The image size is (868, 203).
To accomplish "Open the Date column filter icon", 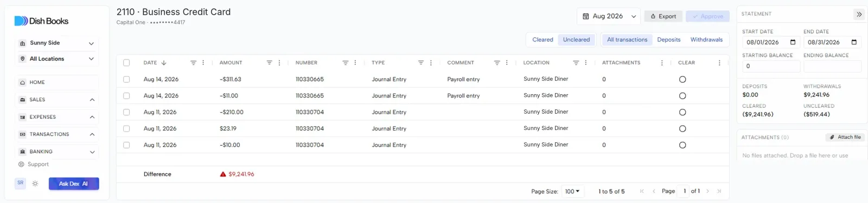I will pyautogui.click(x=193, y=63).
